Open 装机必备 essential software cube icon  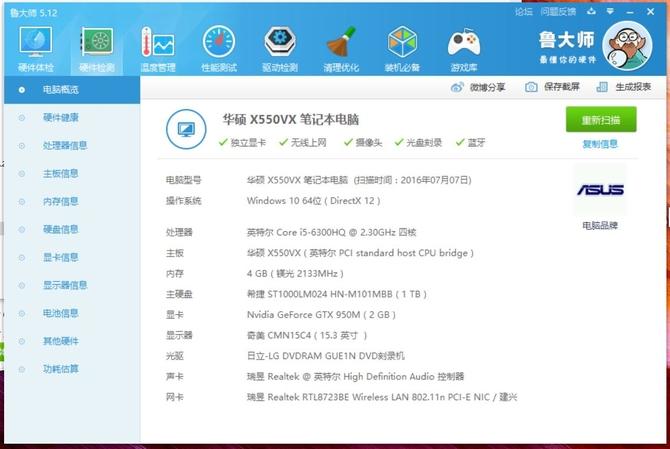coord(402,49)
